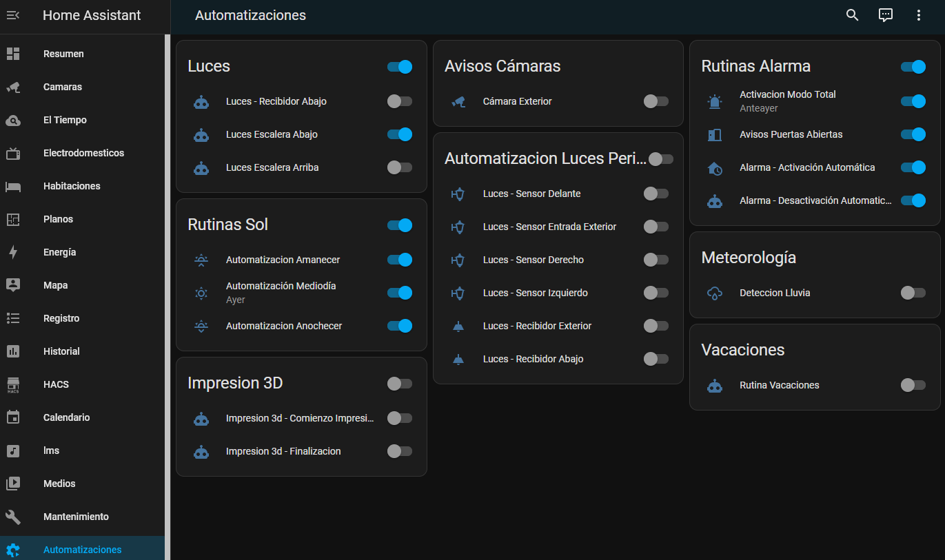Click the Luces Escalera Abajo robot icon
Screen dimensions: 945x560
point(201,134)
